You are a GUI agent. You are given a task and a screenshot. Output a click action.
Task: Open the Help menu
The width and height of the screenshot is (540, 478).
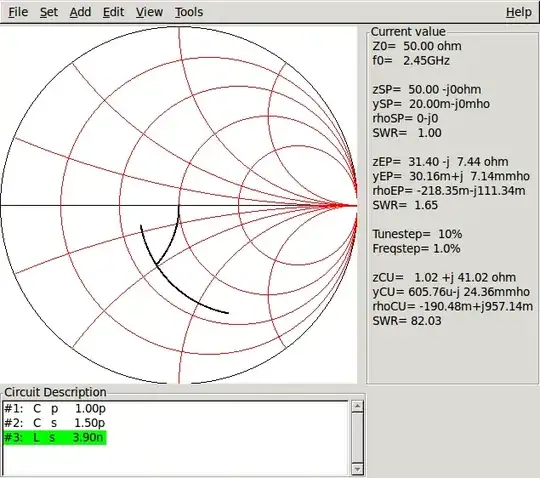pos(519,12)
